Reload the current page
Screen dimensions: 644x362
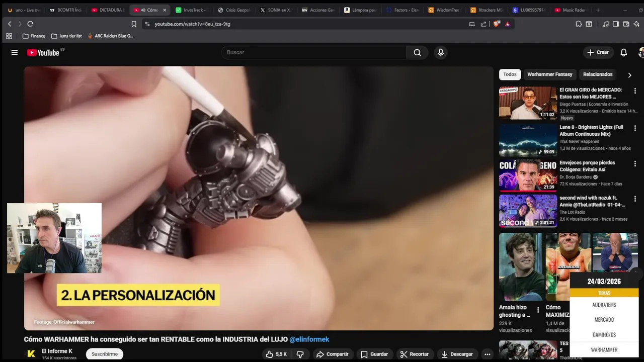[x=30, y=24]
